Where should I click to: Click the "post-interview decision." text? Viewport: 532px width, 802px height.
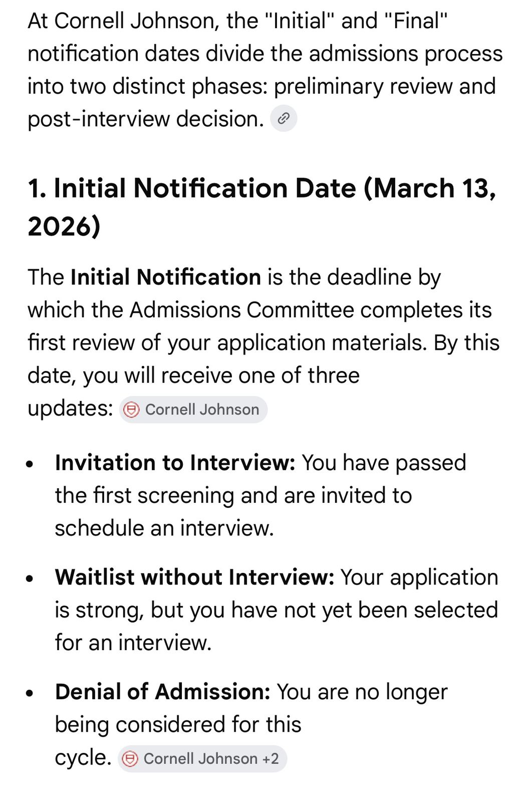(x=145, y=119)
